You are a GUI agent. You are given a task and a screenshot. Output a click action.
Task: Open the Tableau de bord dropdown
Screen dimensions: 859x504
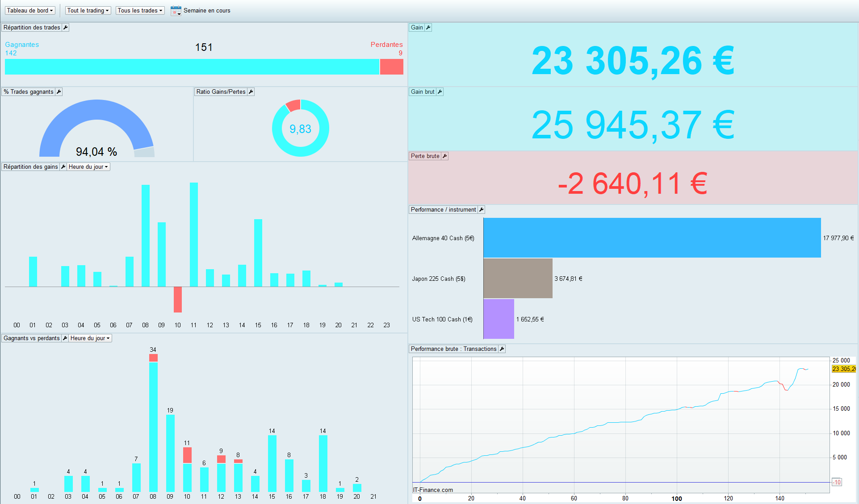click(30, 11)
